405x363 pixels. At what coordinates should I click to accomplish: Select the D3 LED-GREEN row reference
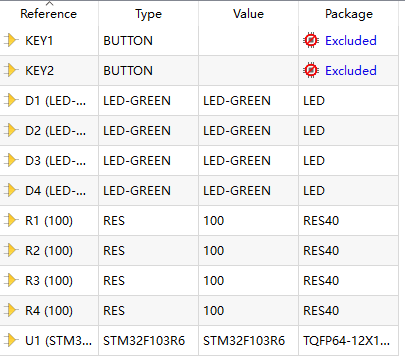[55, 161]
